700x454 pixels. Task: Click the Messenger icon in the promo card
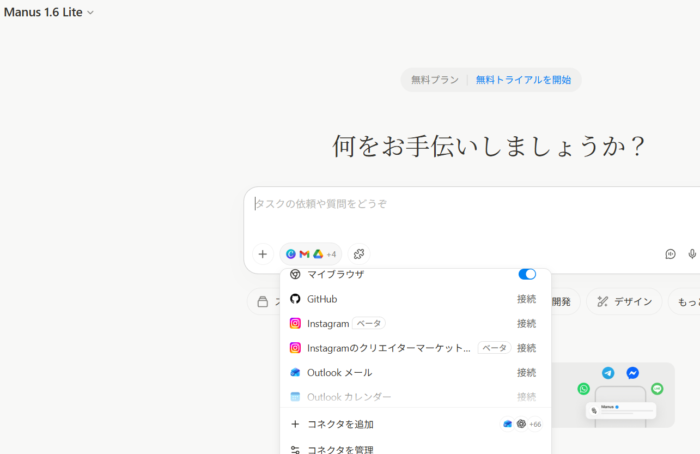(633, 373)
